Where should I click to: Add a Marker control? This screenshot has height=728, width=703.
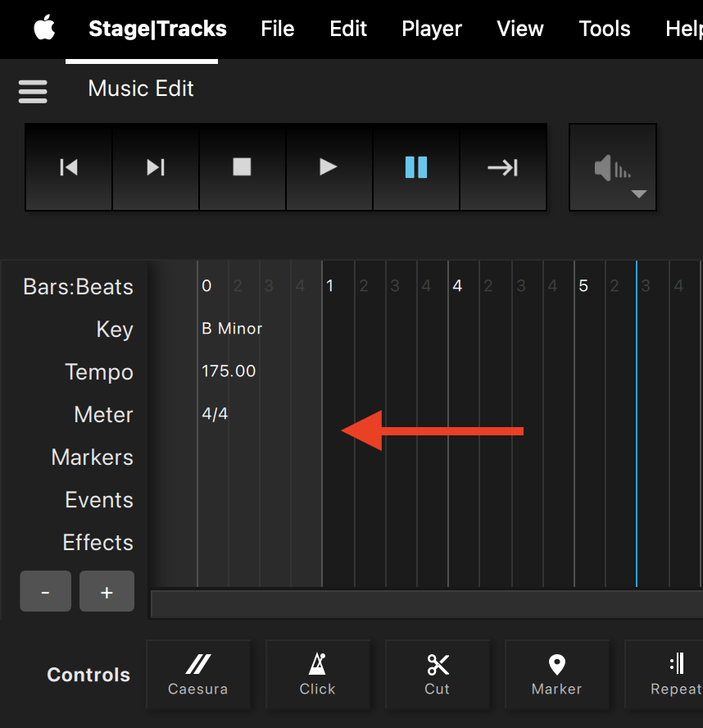click(557, 674)
